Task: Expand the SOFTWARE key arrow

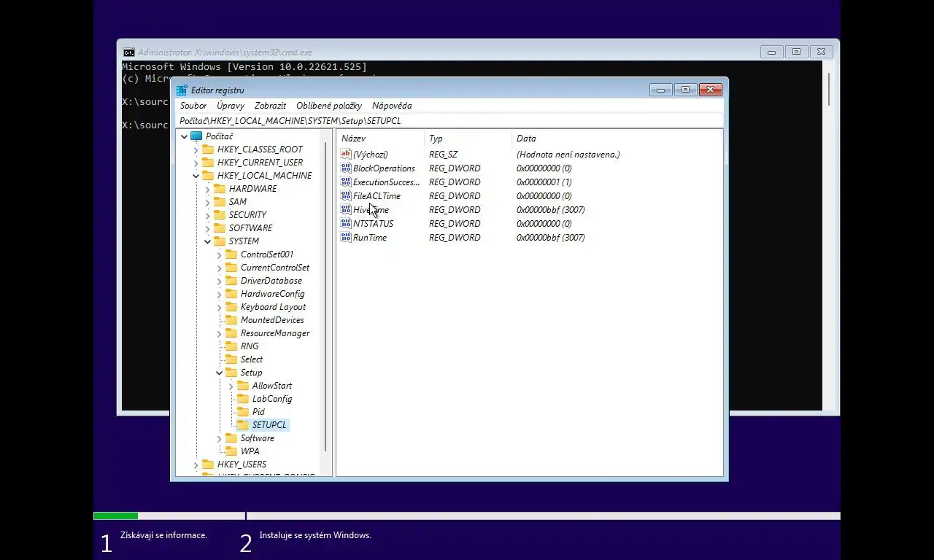Action: tap(207, 228)
